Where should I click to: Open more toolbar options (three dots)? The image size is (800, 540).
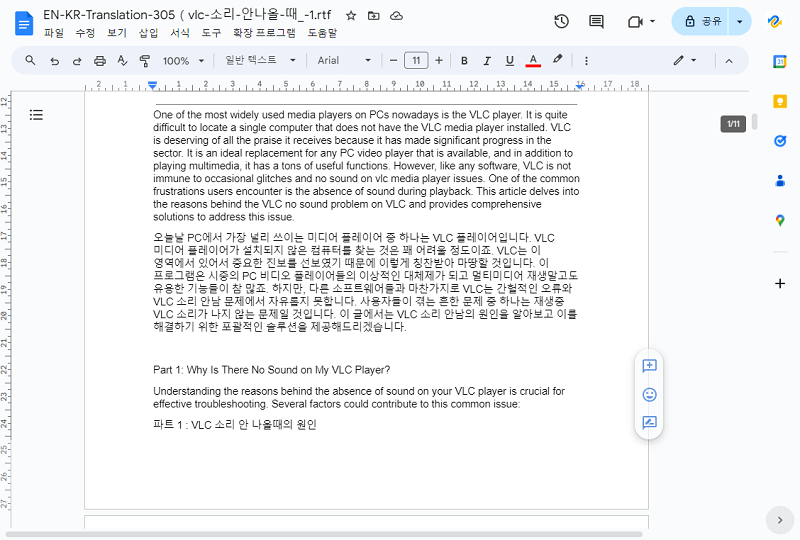(586, 61)
